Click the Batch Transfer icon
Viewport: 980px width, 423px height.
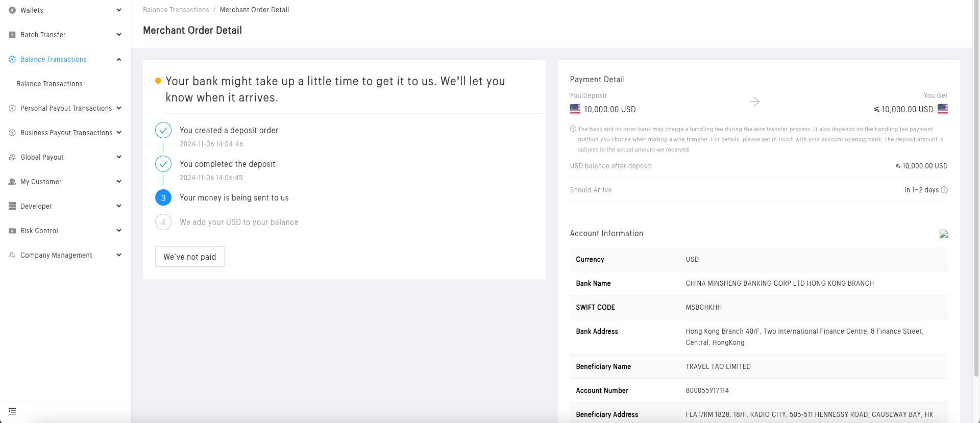point(12,35)
